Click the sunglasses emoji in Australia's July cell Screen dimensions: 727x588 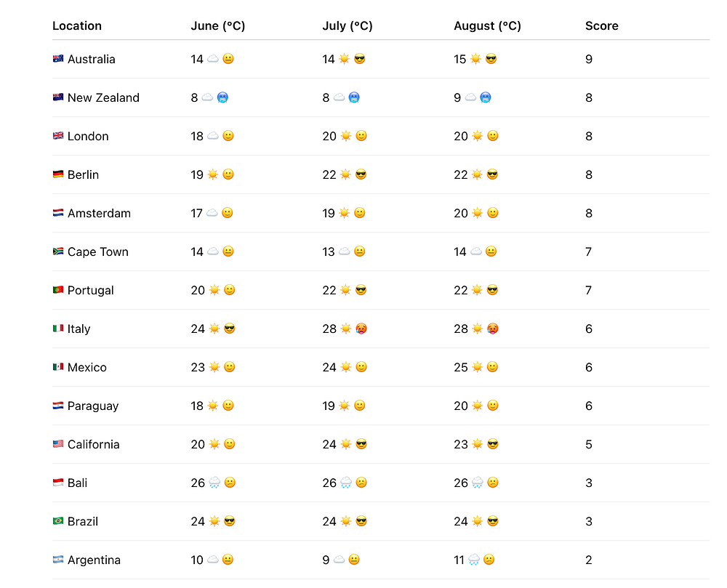[x=359, y=59]
